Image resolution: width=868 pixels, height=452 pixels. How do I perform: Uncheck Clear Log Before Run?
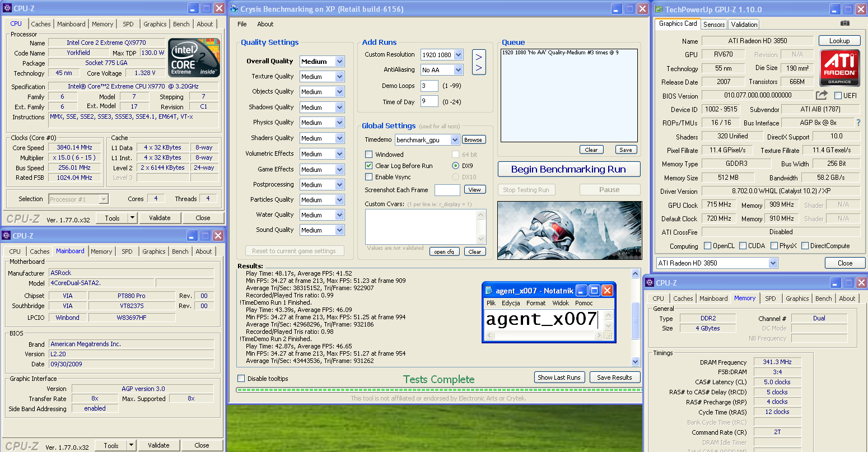(x=368, y=166)
